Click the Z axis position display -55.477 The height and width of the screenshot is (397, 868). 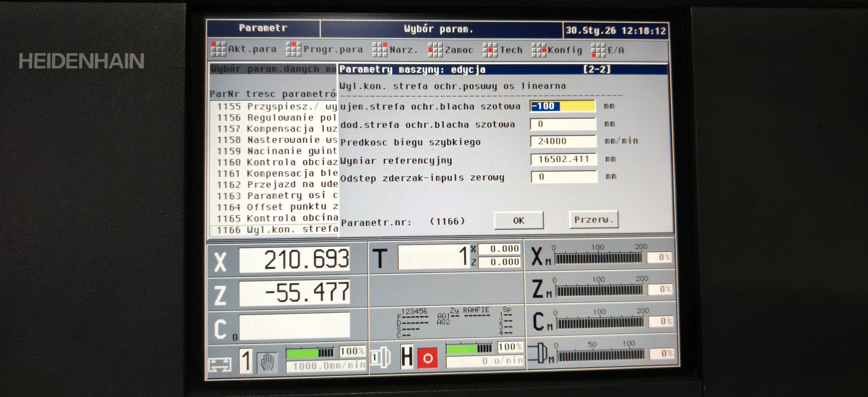tap(295, 293)
